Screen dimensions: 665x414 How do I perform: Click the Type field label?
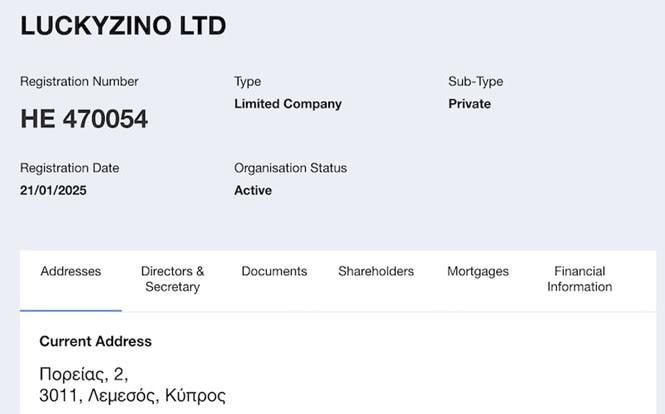[x=247, y=81]
